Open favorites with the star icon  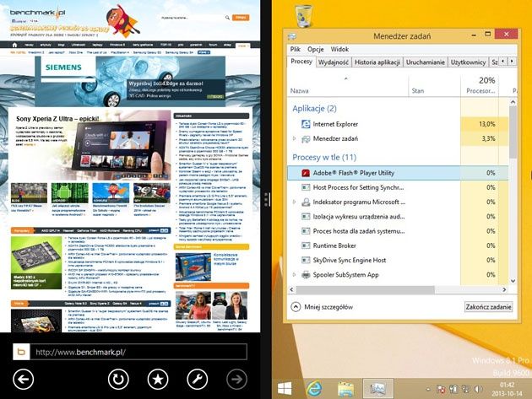[158, 379]
